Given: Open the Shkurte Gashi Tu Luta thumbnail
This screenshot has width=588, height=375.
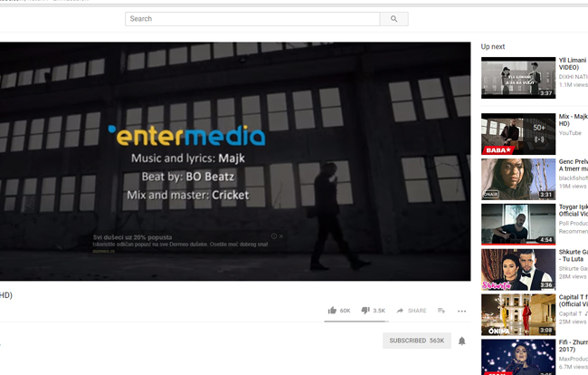Looking at the screenshot, I should click(518, 270).
